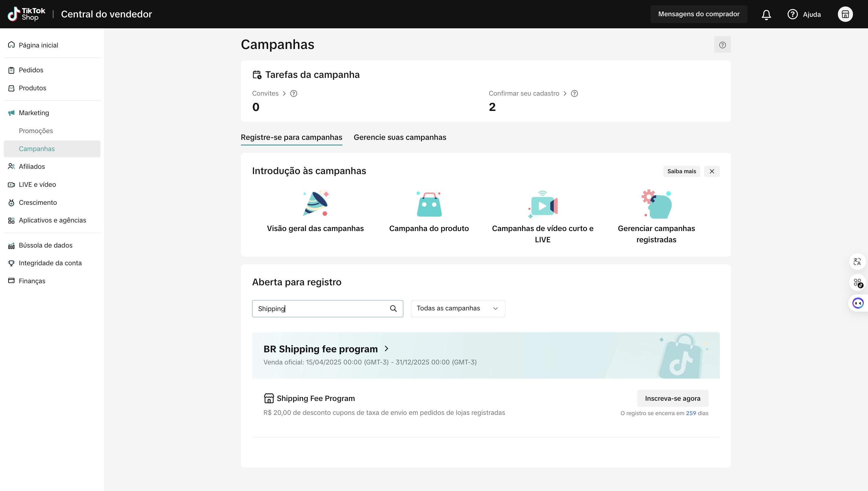Open the store profile avatar icon
868x491 pixels.
click(845, 14)
